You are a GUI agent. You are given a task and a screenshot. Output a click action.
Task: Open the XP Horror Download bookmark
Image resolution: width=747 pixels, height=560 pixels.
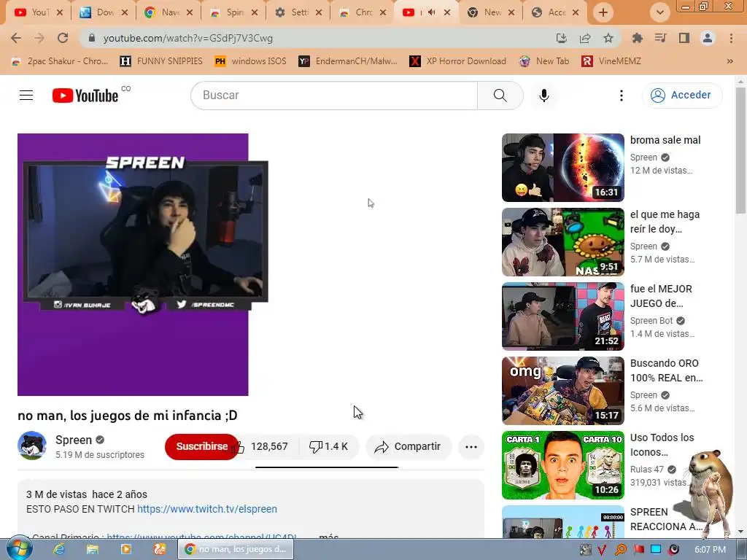tap(458, 61)
